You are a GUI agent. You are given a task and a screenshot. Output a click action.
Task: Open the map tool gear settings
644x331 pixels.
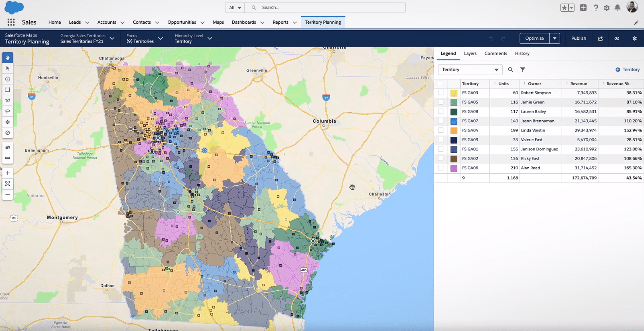(8, 122)
